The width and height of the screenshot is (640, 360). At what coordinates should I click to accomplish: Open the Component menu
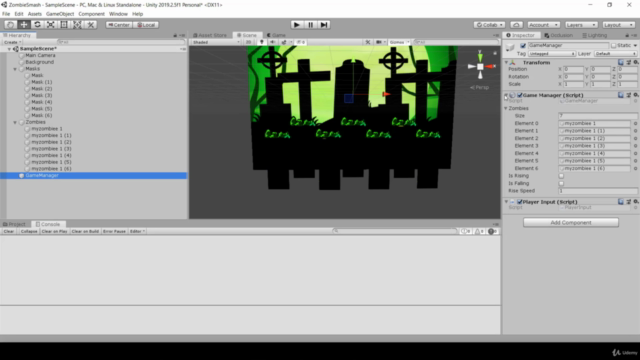click(x=91, y=14)
